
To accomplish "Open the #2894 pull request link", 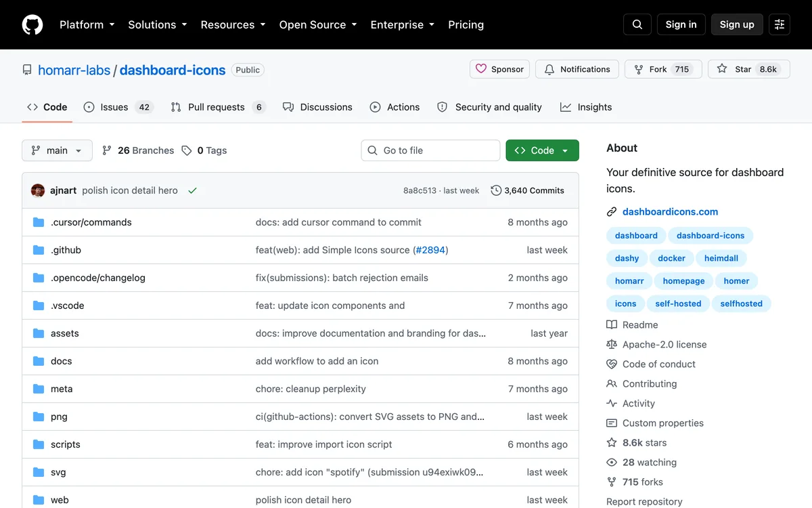I will tap(430, 250).
